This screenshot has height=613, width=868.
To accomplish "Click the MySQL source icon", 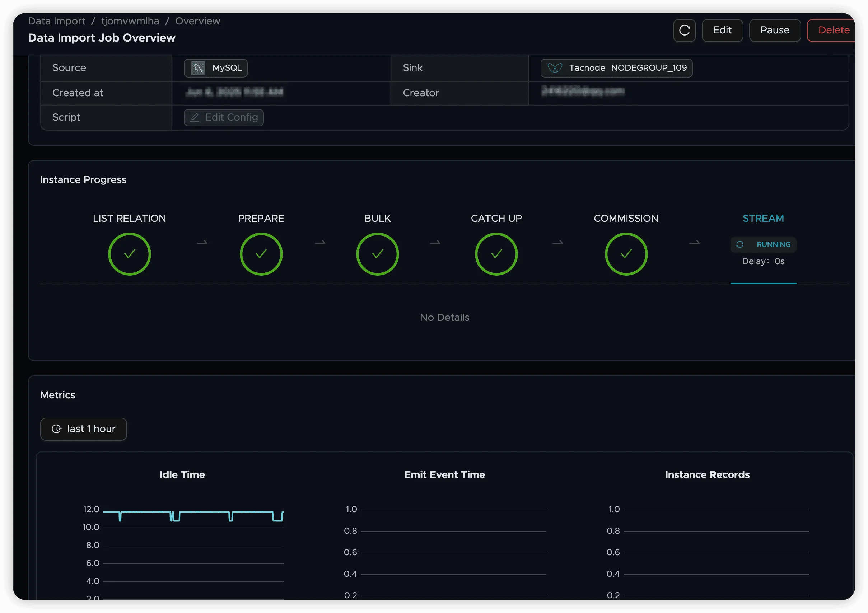I will 198,68.
